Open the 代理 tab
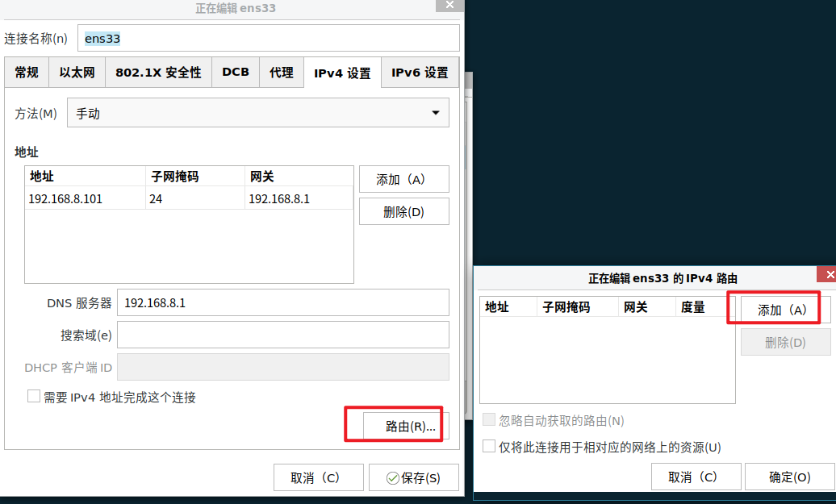This screenshot has width=836, height=504. click(282, 73)
